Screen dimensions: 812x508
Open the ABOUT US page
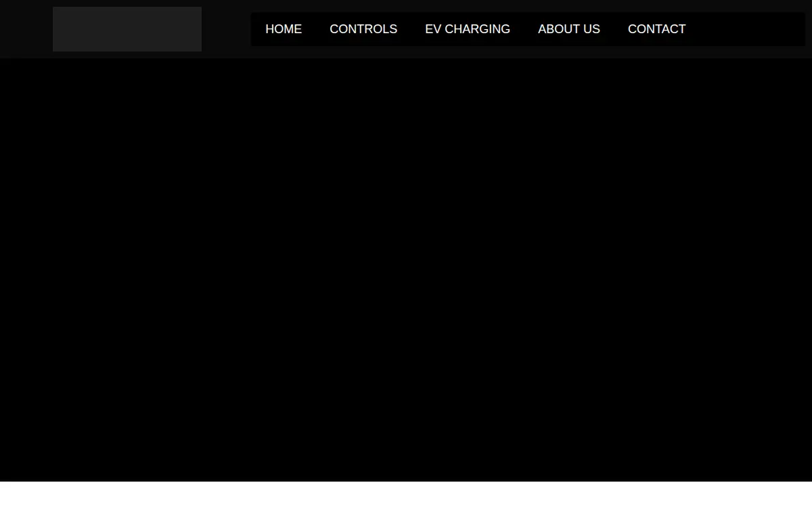(569, 29)
